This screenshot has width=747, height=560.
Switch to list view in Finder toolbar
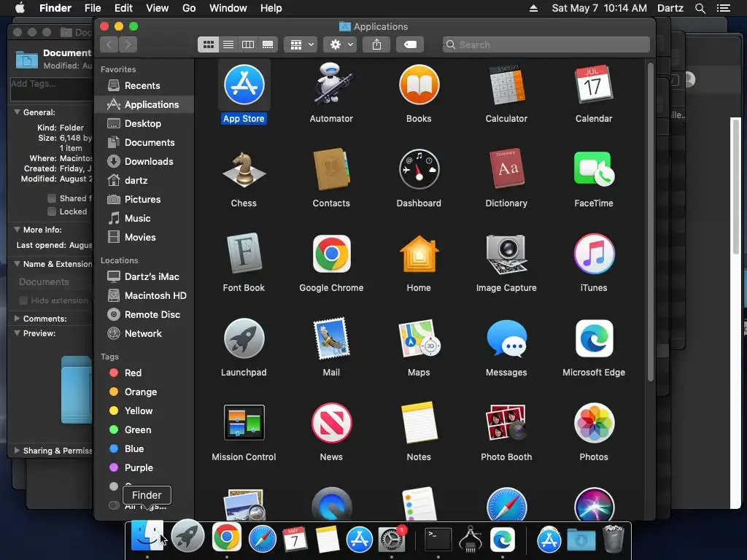[x=228, y=44]
